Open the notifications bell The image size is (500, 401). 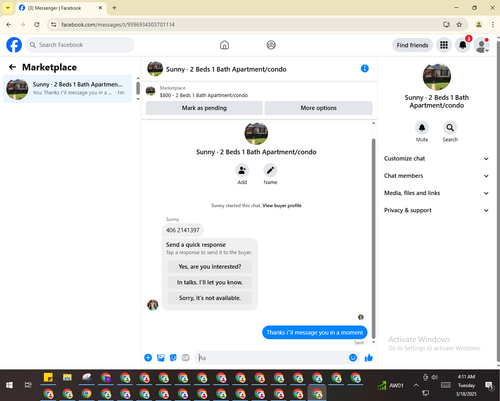click(463, 45)
